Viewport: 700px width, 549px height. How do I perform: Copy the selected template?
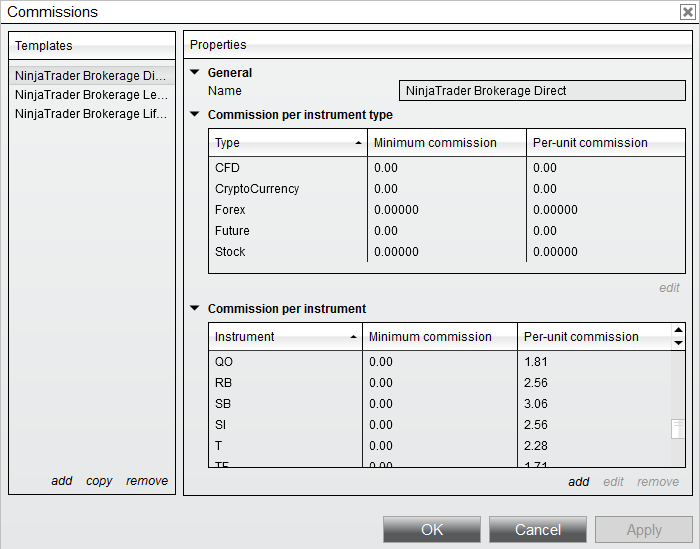point(99,481)
